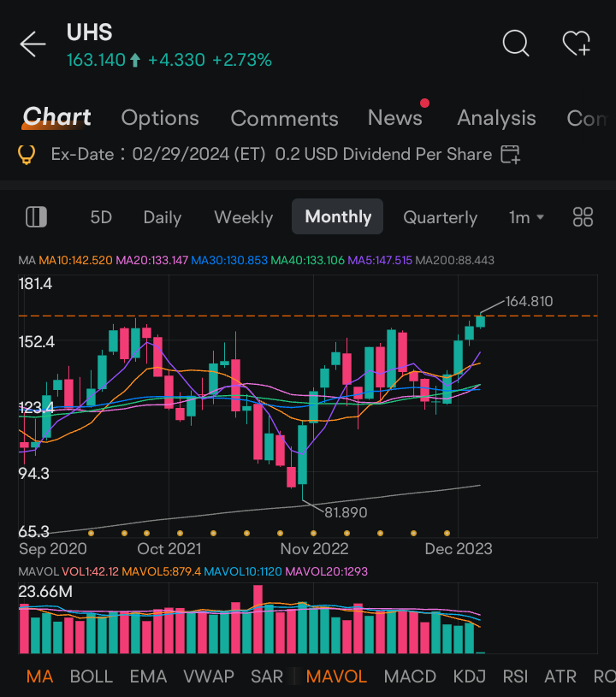Image resolution: width=616 pixels, height=697 pixels.
Task: Toggle the MAVOL sub-indicator
Action: [336, 676]
